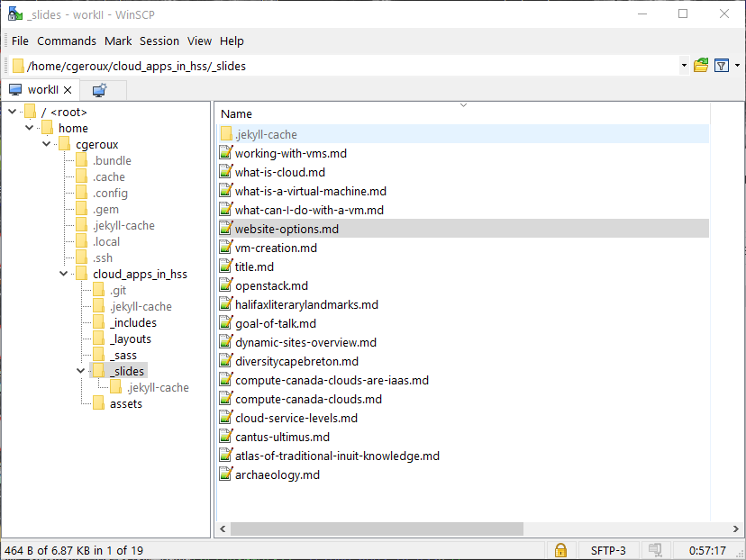Open the View menu
The height and width of the screenshot is (560, 746).
(199, 41)
